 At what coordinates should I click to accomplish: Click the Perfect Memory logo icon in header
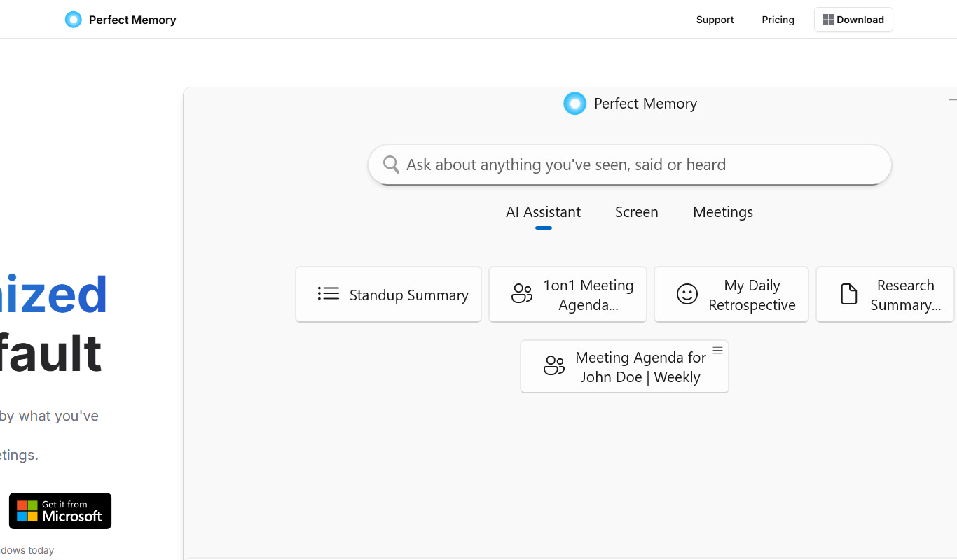[x=73, y=20]
